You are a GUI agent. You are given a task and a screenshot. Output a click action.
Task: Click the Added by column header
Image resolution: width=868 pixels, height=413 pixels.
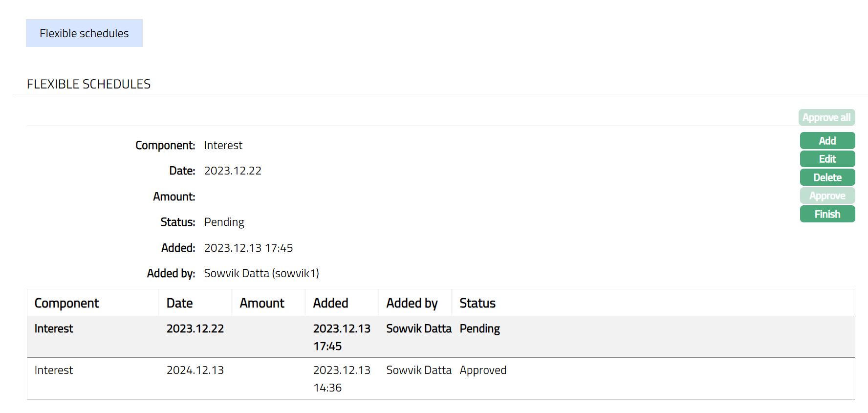click(x=412, y=303)
